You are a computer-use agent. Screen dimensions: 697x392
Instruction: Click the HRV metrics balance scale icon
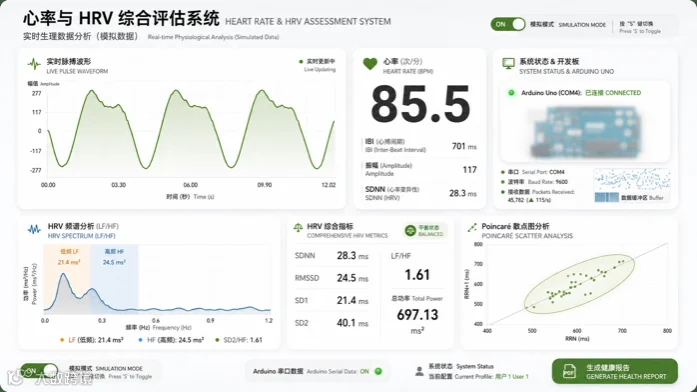(x=298, y=228)
